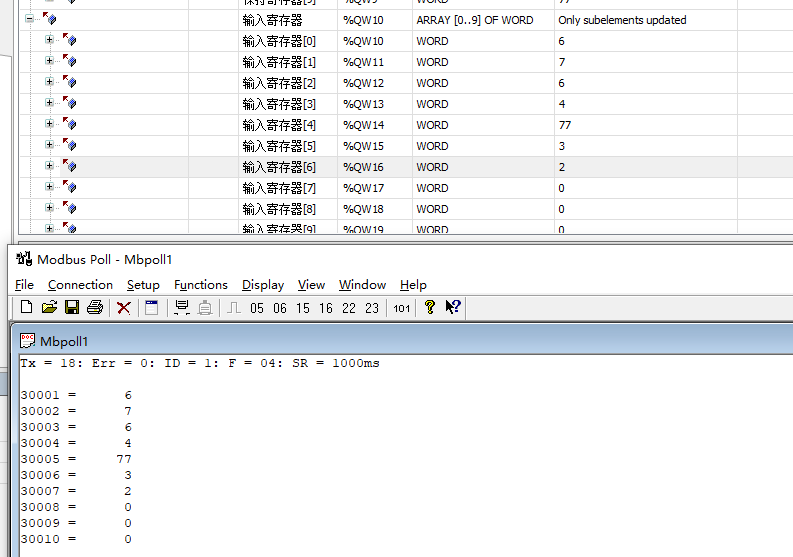Select function 05 toolbar button

(257, 308)
